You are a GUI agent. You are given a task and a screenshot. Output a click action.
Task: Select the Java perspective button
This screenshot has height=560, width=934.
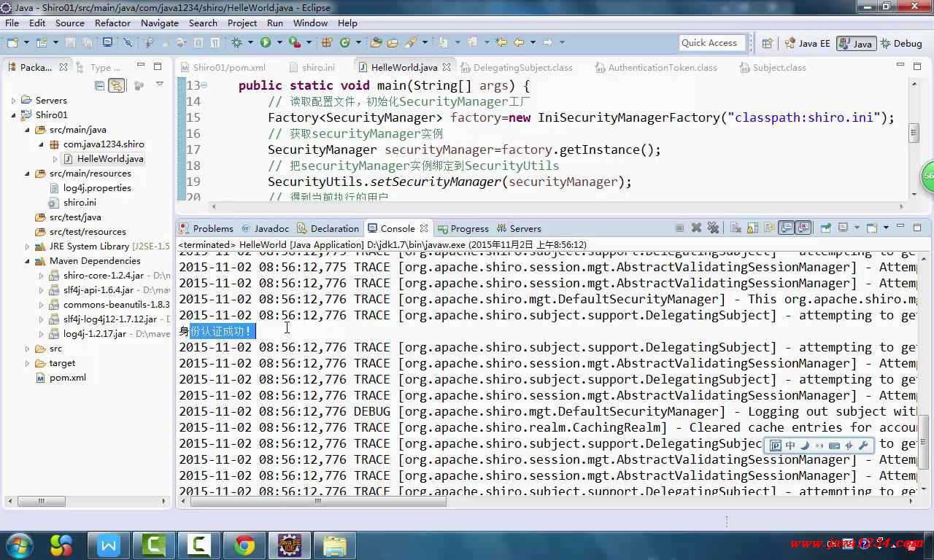856,43
